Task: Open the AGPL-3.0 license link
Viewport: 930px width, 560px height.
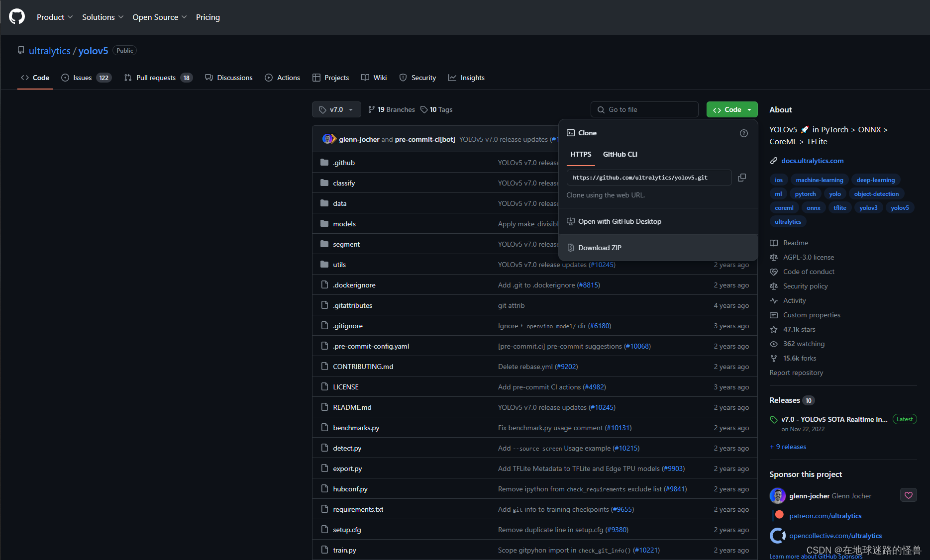Action: click(809, 257)
